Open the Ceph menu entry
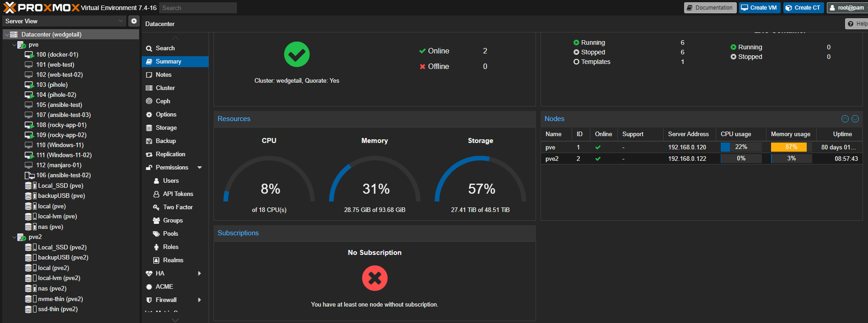 pyautogui.click(x=163, y=101)
